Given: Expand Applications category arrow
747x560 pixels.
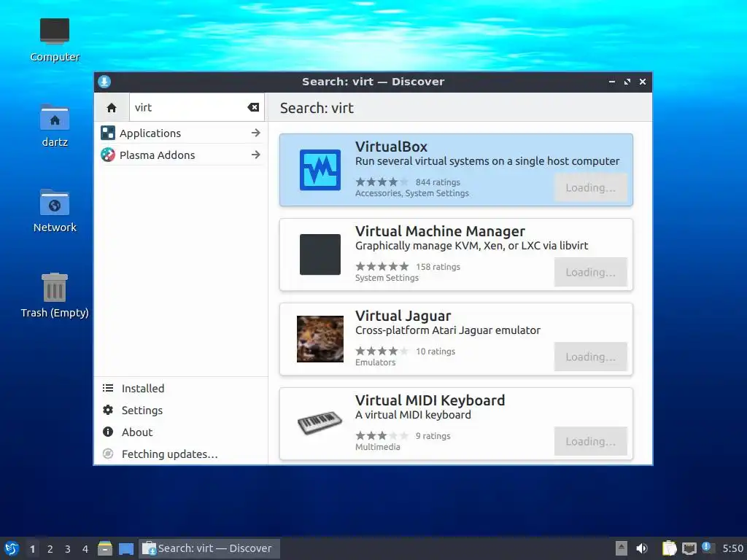Looking at the screenshot, I should click(256, 133).
